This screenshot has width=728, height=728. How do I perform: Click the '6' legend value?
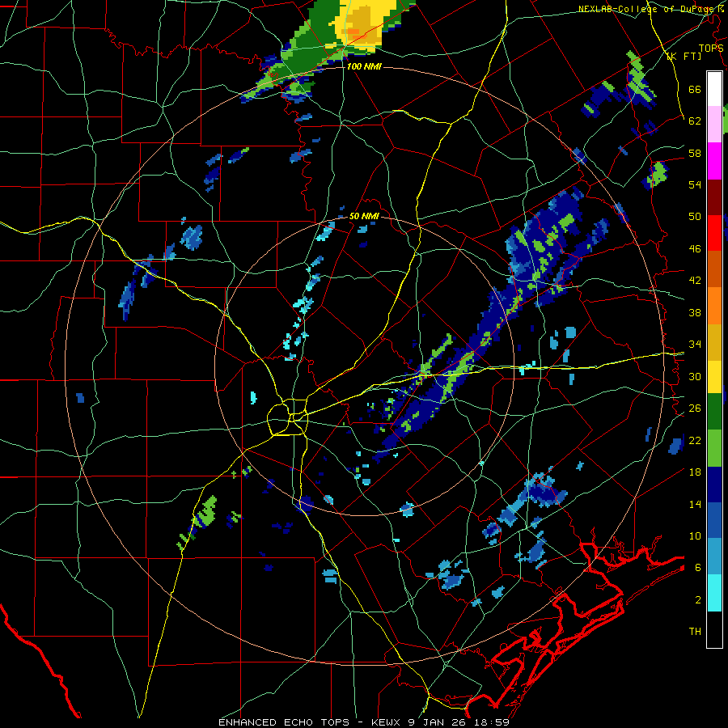pyautogui.click(x=697, y=567)
